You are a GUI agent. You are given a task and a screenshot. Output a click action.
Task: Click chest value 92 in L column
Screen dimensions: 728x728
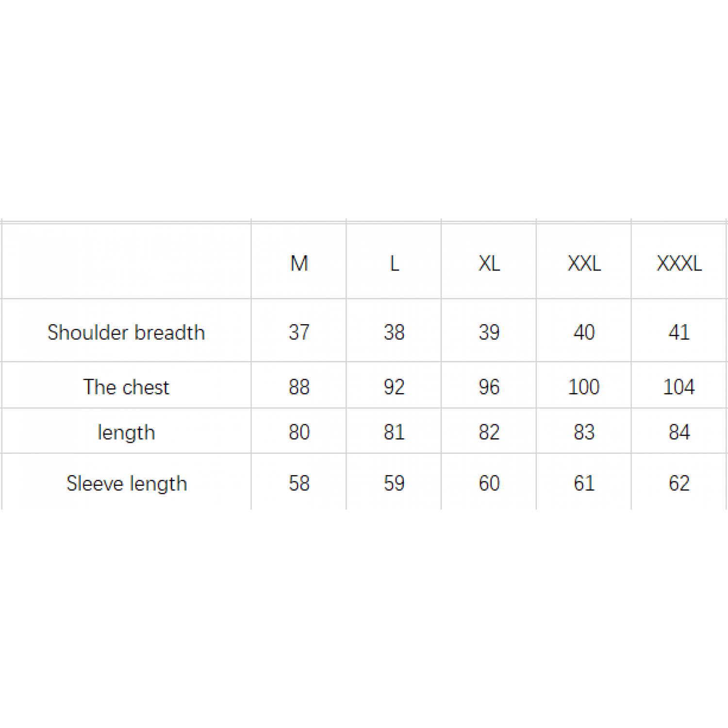coord(394,387)
